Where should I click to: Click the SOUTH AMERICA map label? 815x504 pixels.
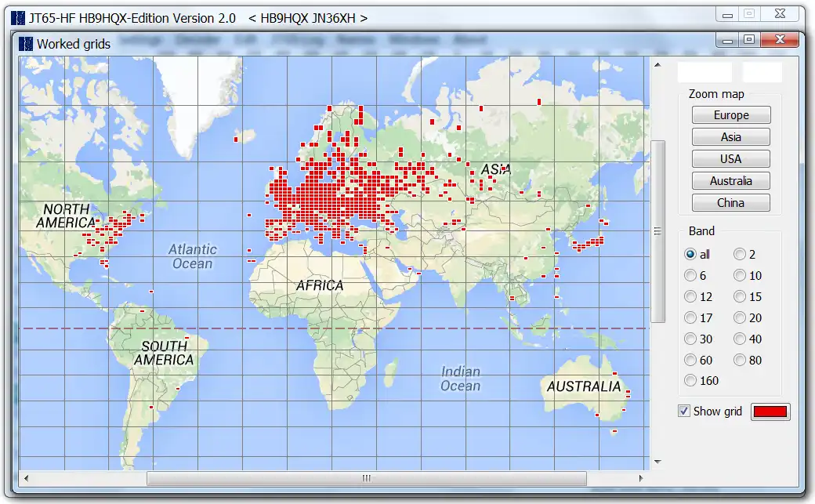point(164,353)
